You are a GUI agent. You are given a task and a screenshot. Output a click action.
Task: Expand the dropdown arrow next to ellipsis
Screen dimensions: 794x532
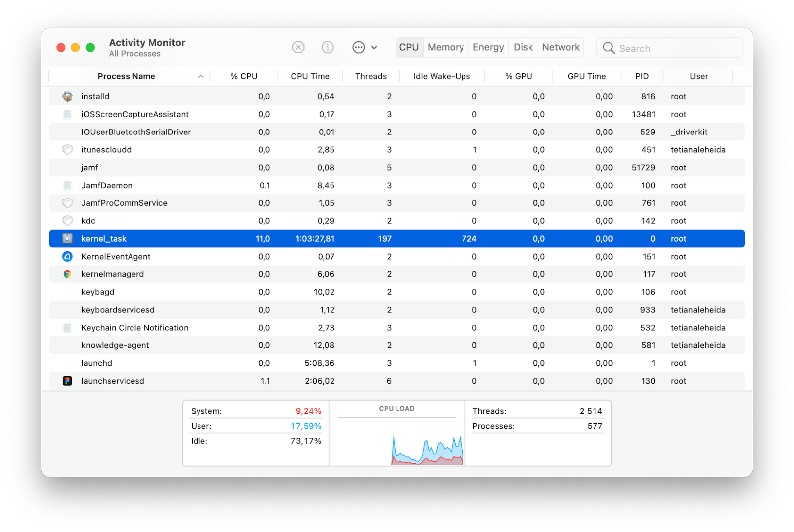[x=374, y=48]
